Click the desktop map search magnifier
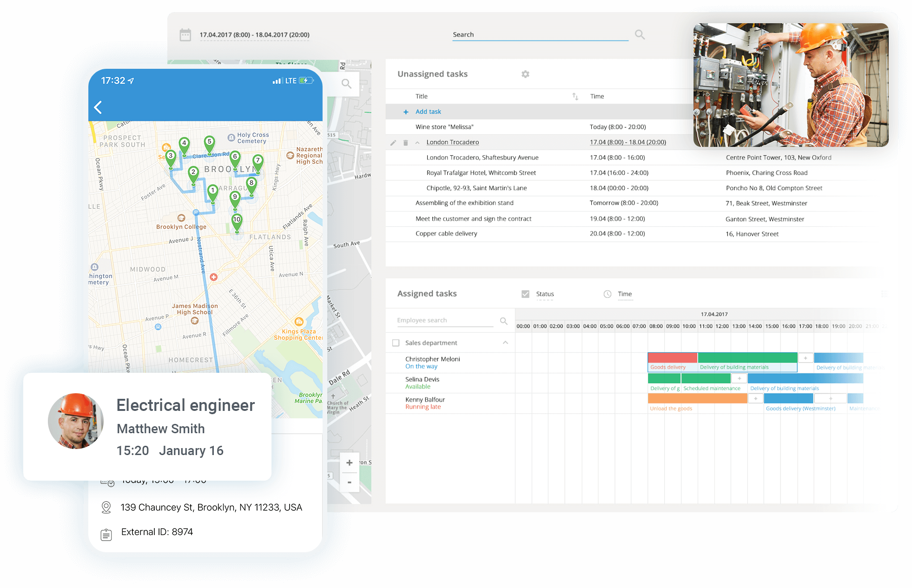Image resolution: width=912 pixels, height=588 pixels. pyautogui.click(x=346, y=84)
